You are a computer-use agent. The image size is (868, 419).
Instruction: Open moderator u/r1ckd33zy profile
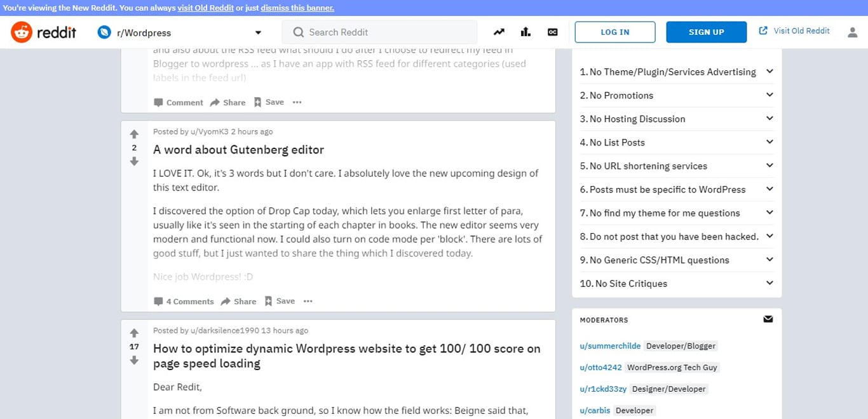tap(603, 389)
